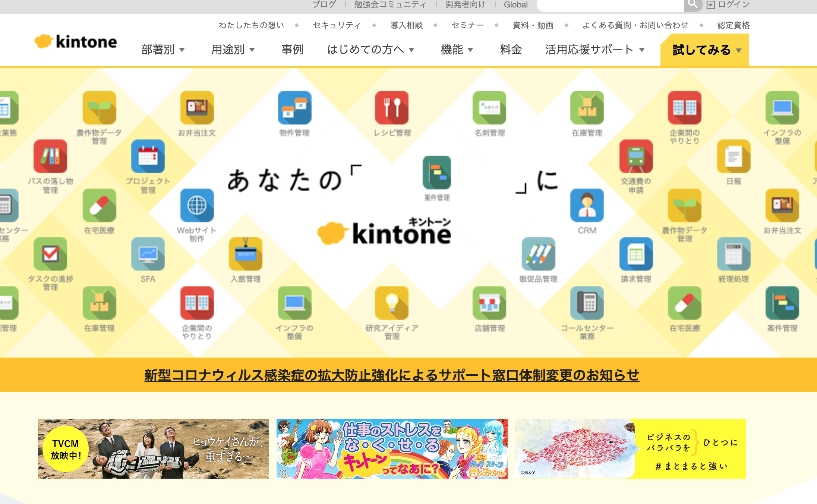The height and width of the screenshot is (504, 817).
Task: Switch to the Global site link
Action: [x=516, y=4]
